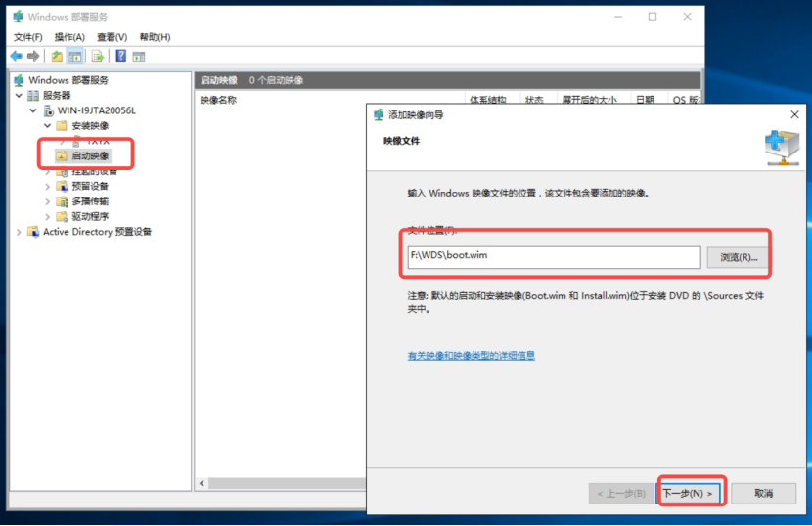The width and height of the screenshot is (812, 526).
Task: Click the < 上一步(B) button
Action: (x=621, y=494)
